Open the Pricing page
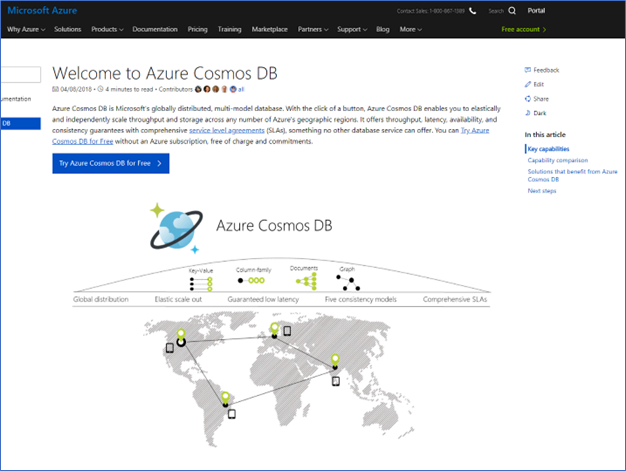This screenshot has height=471, width=626. point(198,29)
